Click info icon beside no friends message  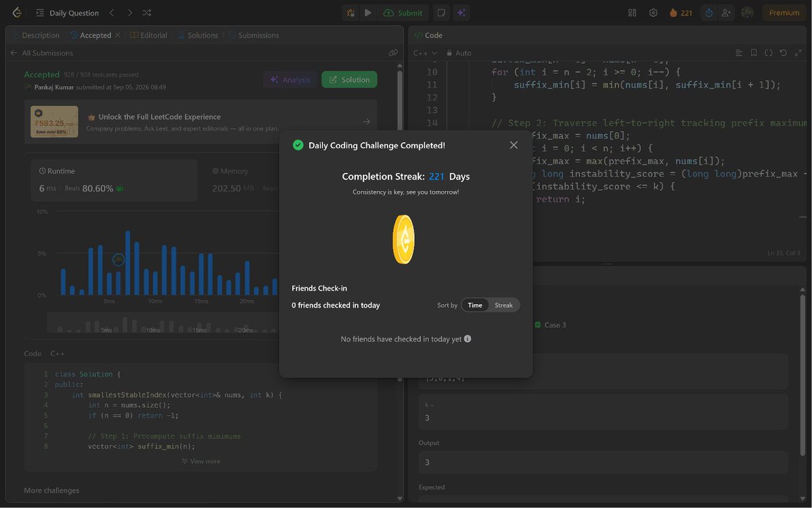[x=468, y=339]
